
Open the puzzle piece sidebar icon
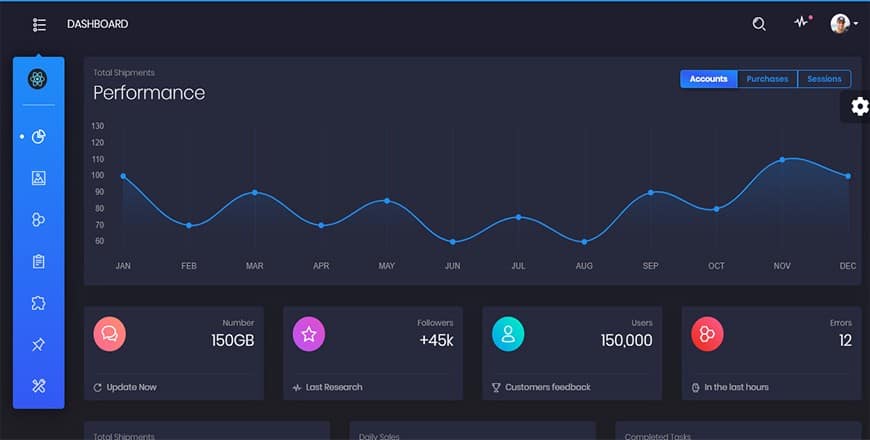coord(38,303)
